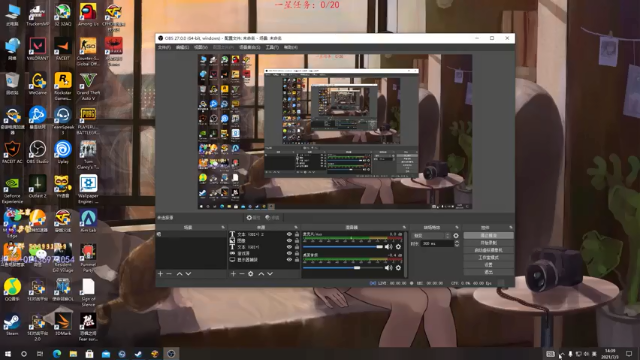Open the File menu in OBS

tap(164, 47)
